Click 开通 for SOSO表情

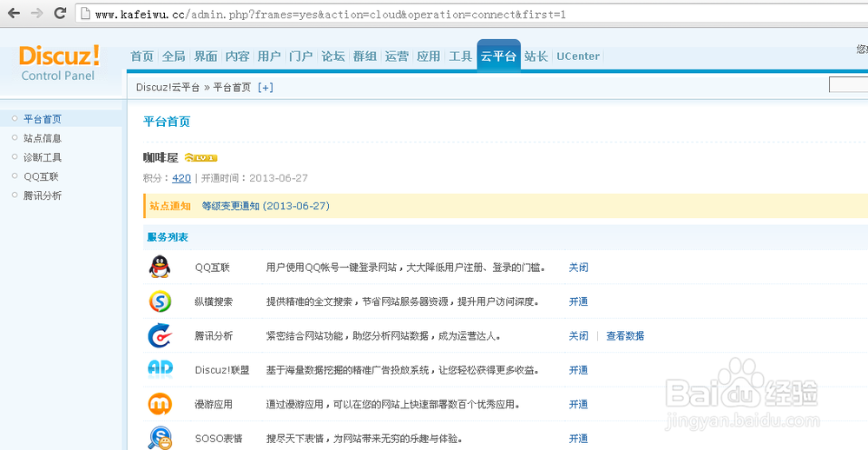pos(578,439)
